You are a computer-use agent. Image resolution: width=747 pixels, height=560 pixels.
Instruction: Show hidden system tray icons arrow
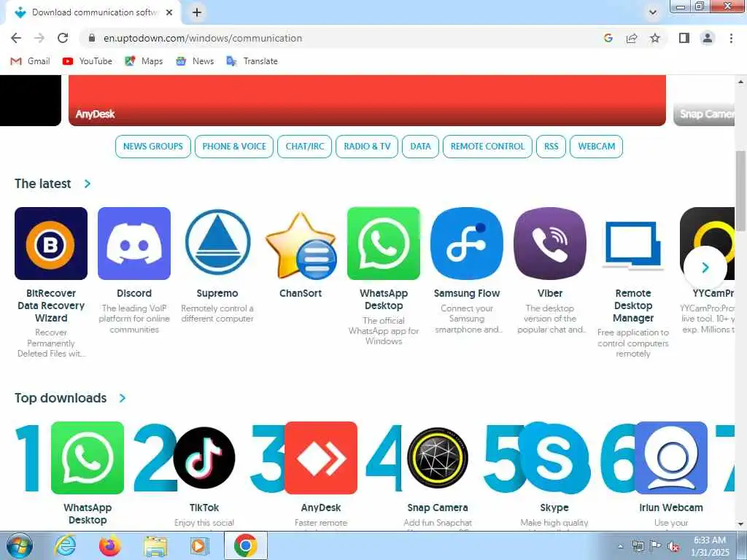[x=620, y=546]
